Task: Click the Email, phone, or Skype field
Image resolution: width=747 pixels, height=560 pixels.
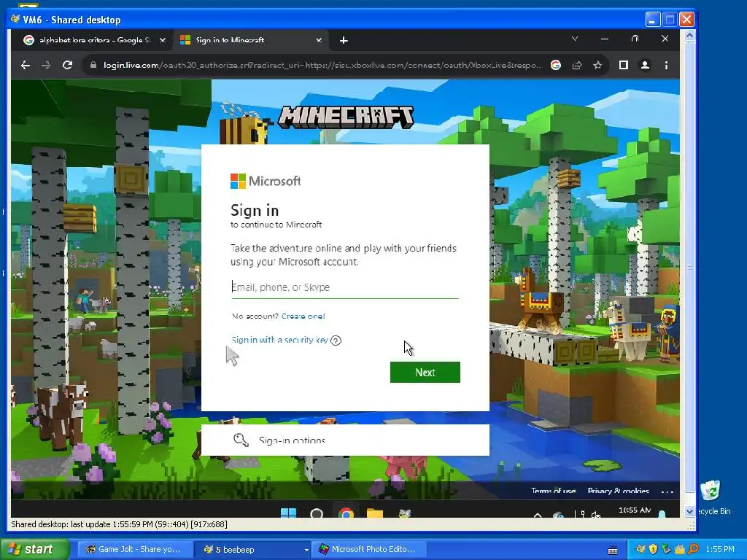Action: coord(345,287)
